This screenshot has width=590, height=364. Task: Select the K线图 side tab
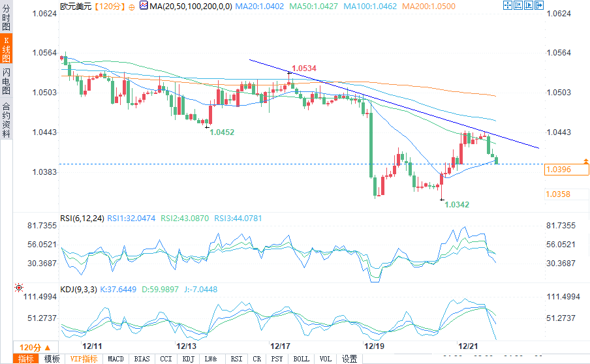pyautogui.click(x=6, y=49)
